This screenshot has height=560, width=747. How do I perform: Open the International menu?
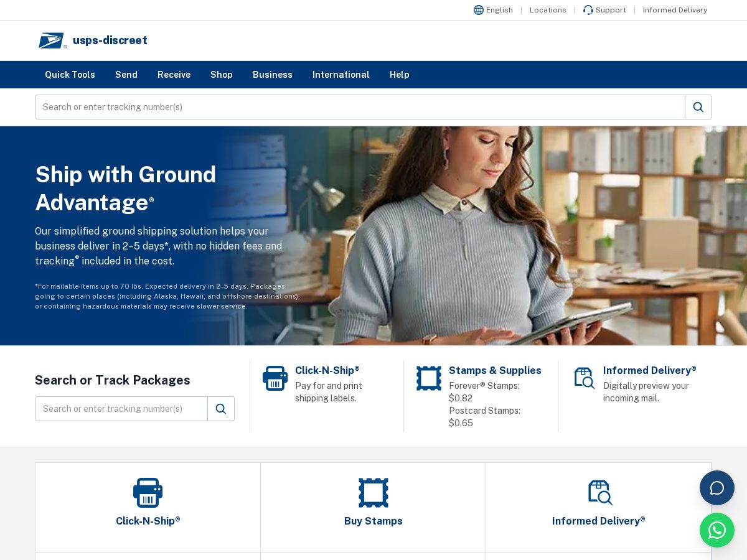(x=341, y=75)
